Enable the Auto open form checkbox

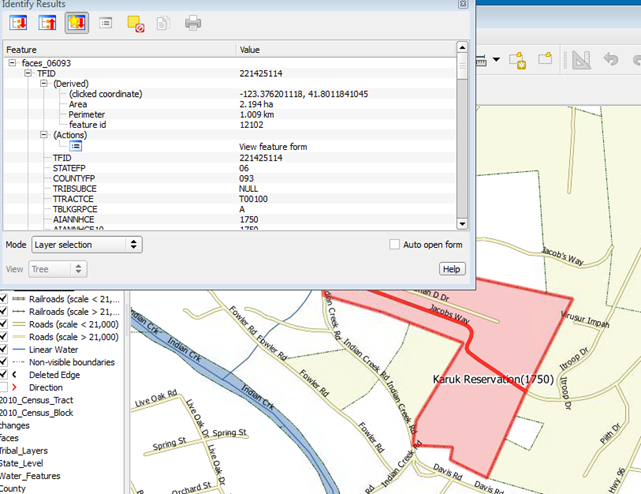coord(395,244)
